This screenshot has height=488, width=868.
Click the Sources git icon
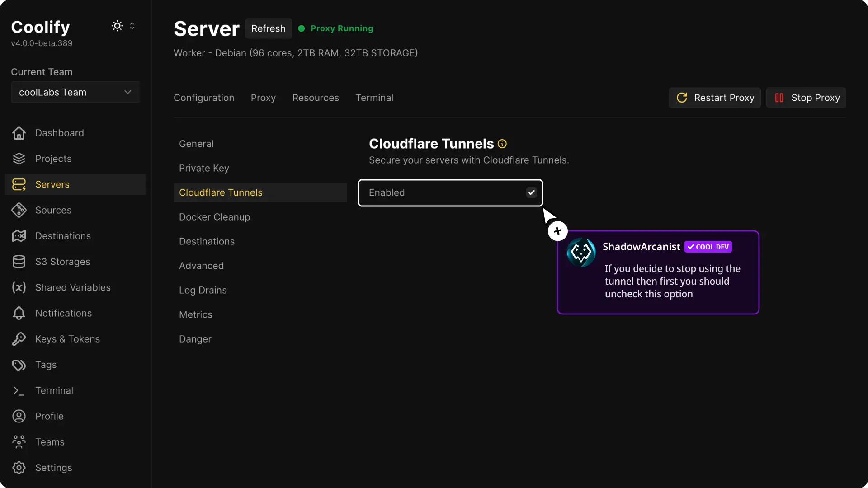[19, 210]
